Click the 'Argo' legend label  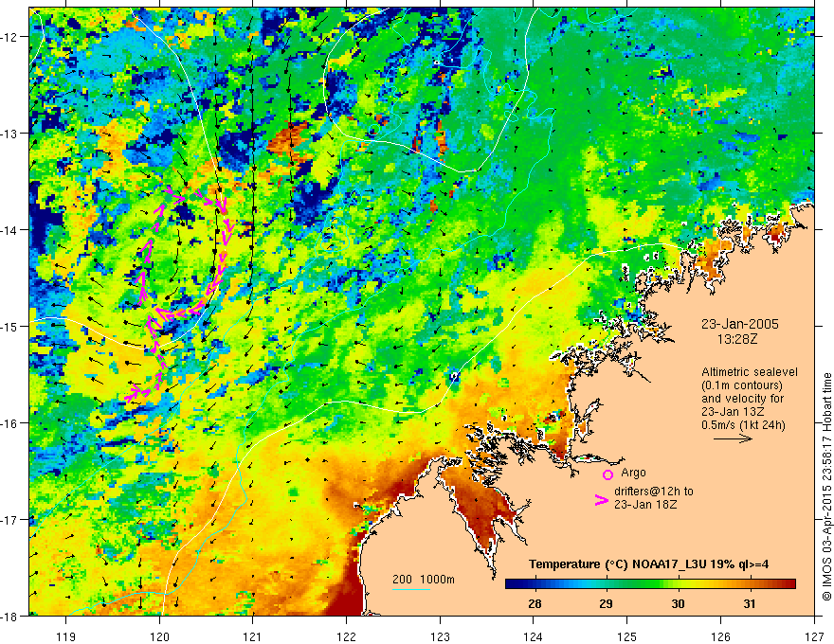pos(633,473)
